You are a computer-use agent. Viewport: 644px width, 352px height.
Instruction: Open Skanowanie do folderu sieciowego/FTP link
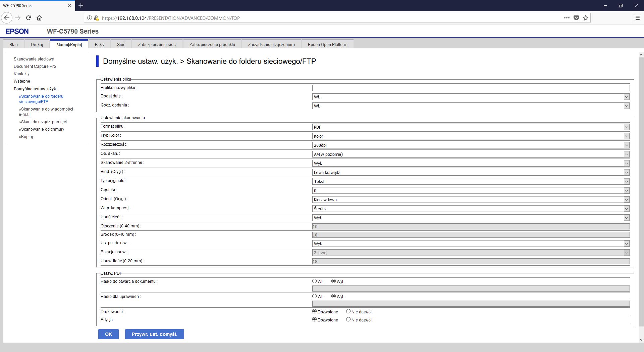pos(41,99)
